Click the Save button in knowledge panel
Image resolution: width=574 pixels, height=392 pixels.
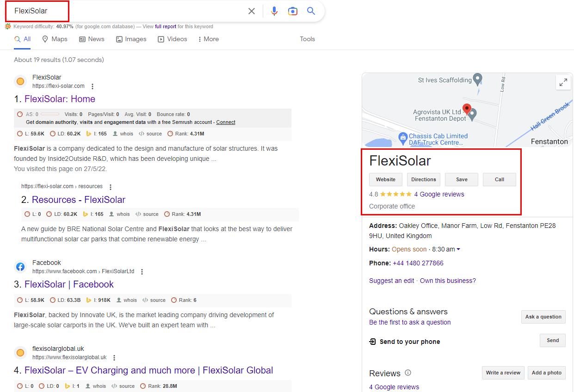[x=462, y=179]
